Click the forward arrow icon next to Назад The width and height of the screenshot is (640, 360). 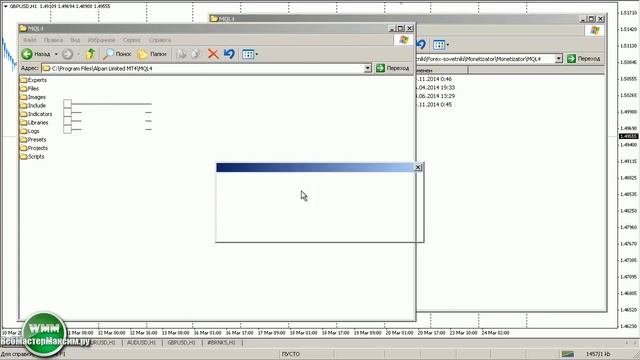pyautogui.click(x=68, y=54)
